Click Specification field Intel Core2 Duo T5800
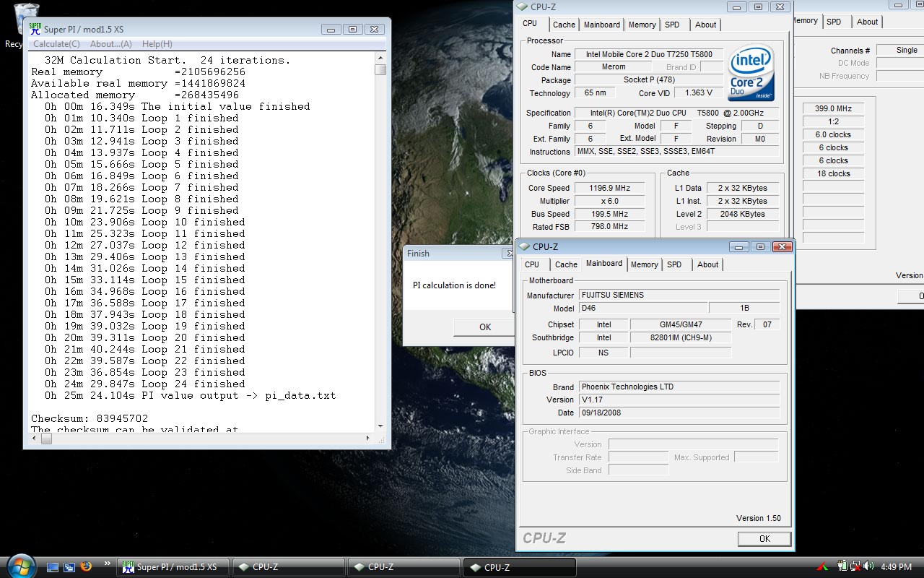This screenshot has width=924, height=578. (x=677, y=113)
